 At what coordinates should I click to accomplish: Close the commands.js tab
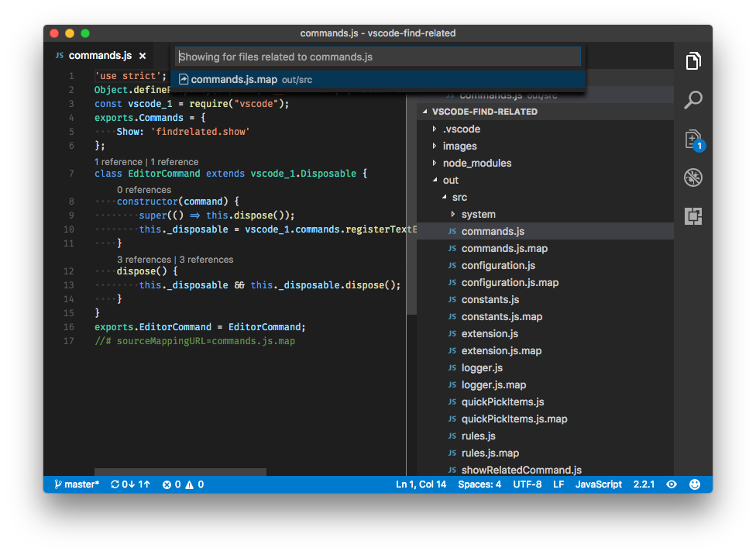(x=143, y=56)
